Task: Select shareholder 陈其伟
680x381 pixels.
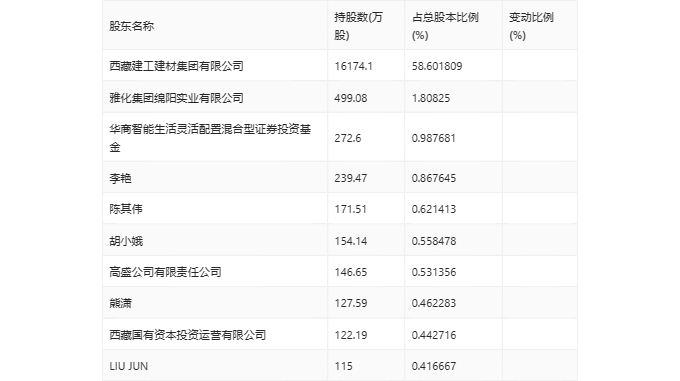Action: [126, 209]
